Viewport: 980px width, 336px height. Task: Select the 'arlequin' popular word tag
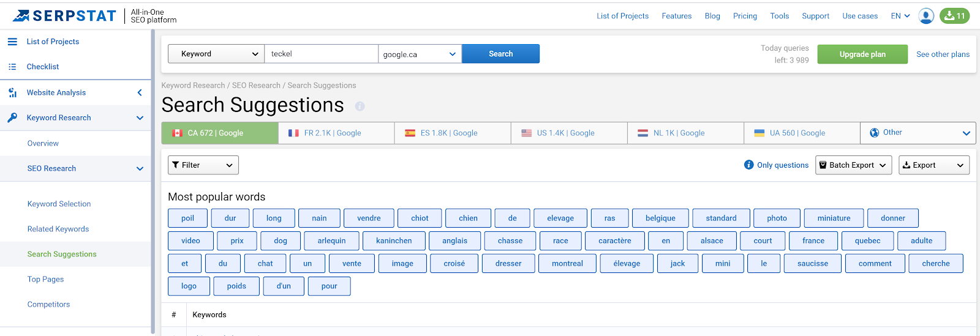click(x=331, y=241)
